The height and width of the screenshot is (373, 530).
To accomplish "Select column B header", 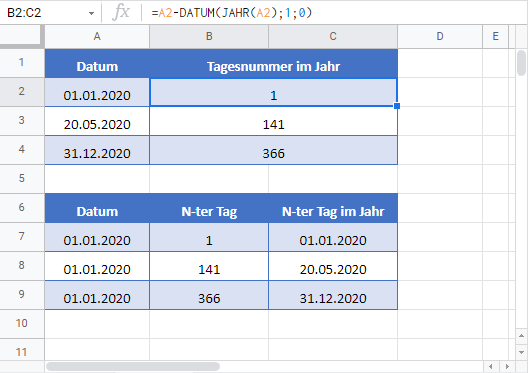I will (x=209, y=36).
